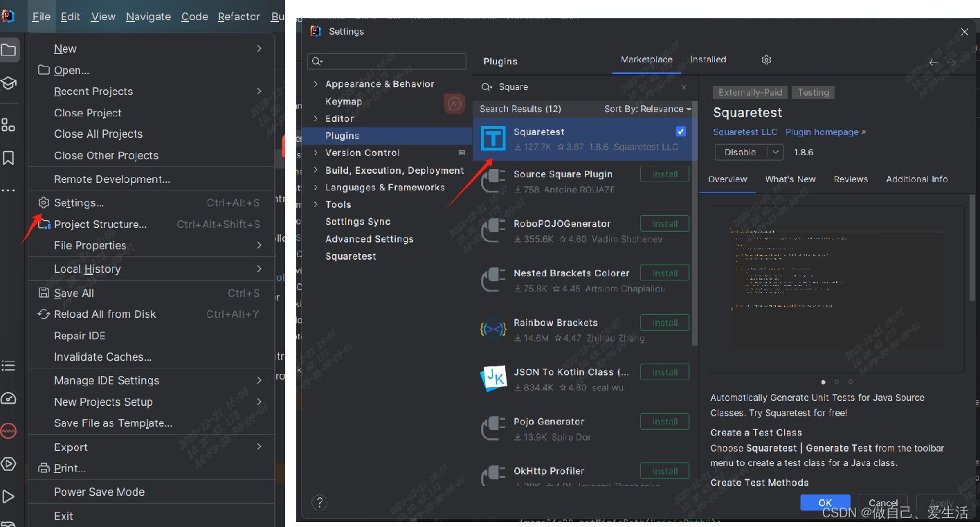This screenshot has width=980, height=527.
Task: Open the Disable button dropdown arrow
Action: pyautogui.click(x=776, y=152)
